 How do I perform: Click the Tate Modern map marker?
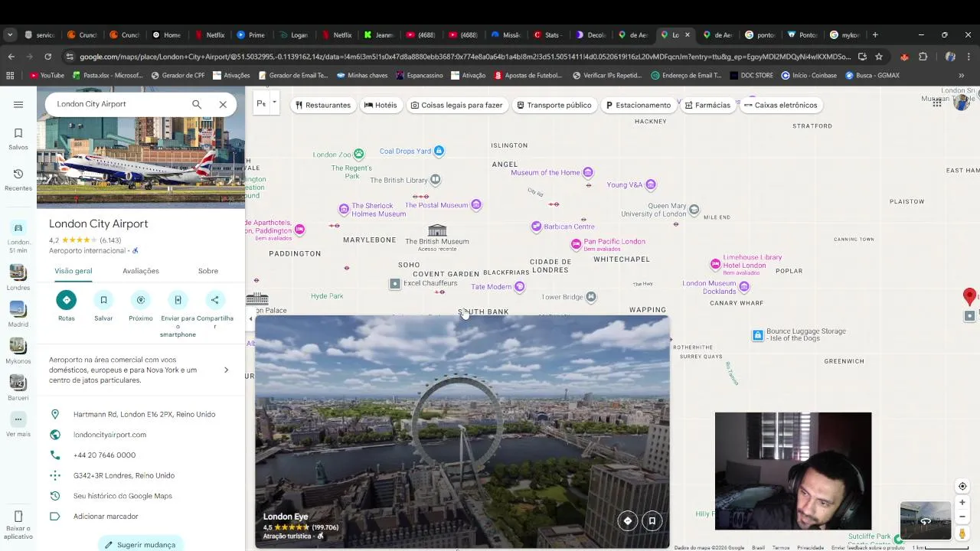520,287
